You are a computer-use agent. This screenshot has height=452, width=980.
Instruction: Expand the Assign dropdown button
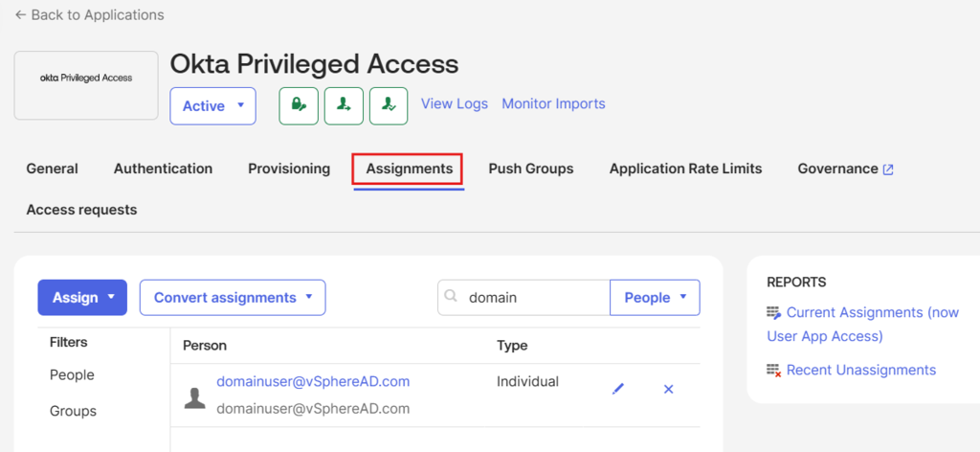coord(82,298)
